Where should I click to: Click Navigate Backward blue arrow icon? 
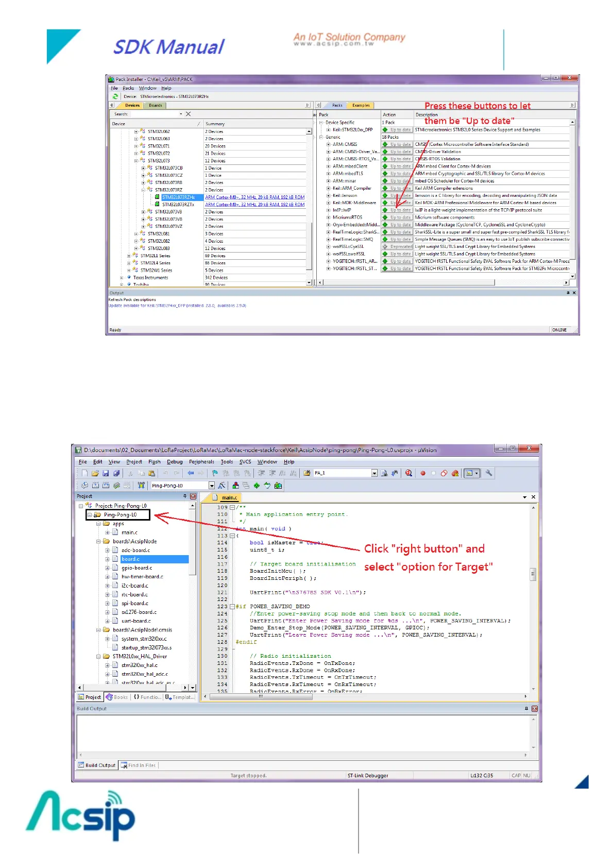[190, 473]
